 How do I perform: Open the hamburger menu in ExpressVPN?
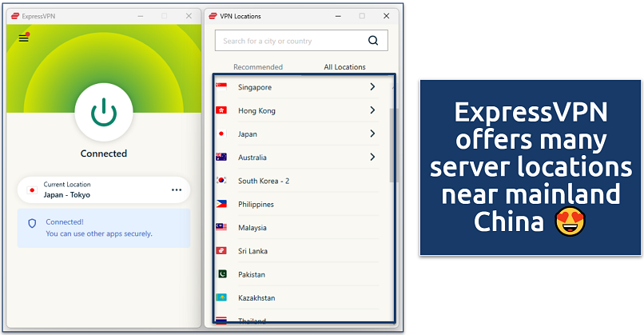pyautogui.click(x=24, y=38)
